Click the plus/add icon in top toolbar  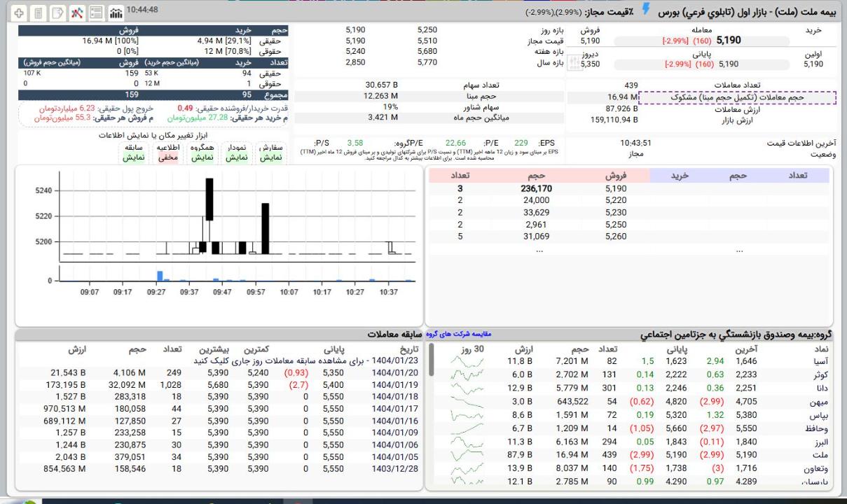coord(19,13)
